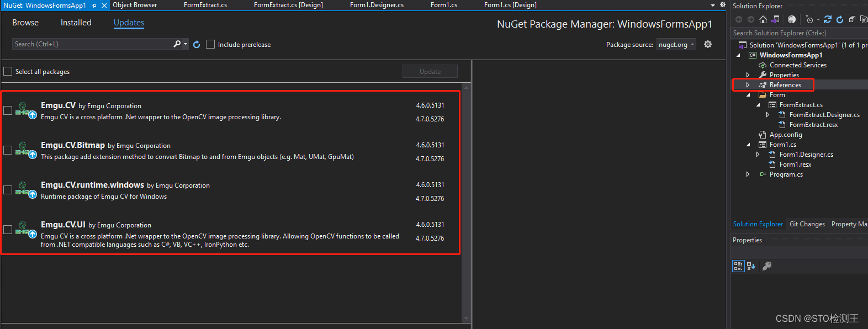Click the package list scrollbar down arrow
The image size is (868, 329).
pos(466,319)
